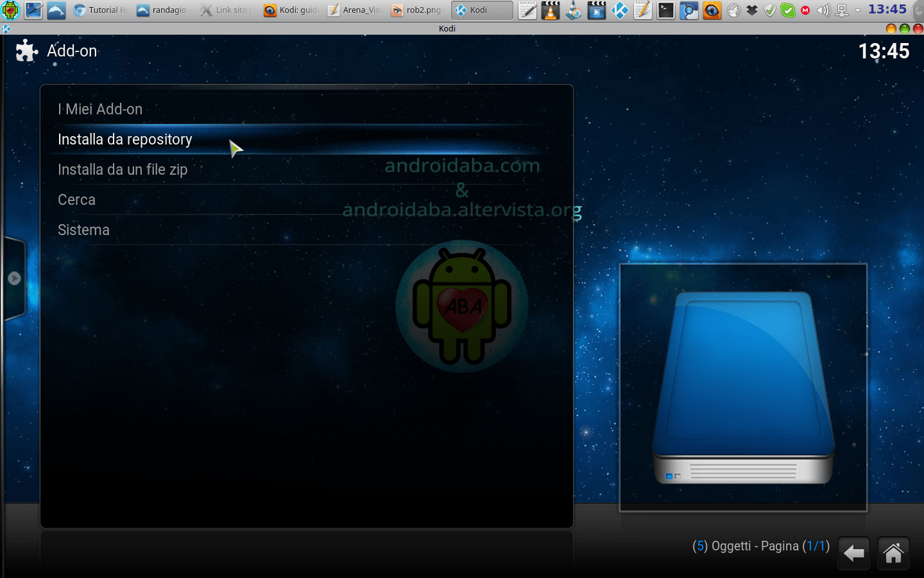Screen dimensions: 924x578
Task: Switch to Kodi: guida taskbar window
Action: (x=291, y=10)
